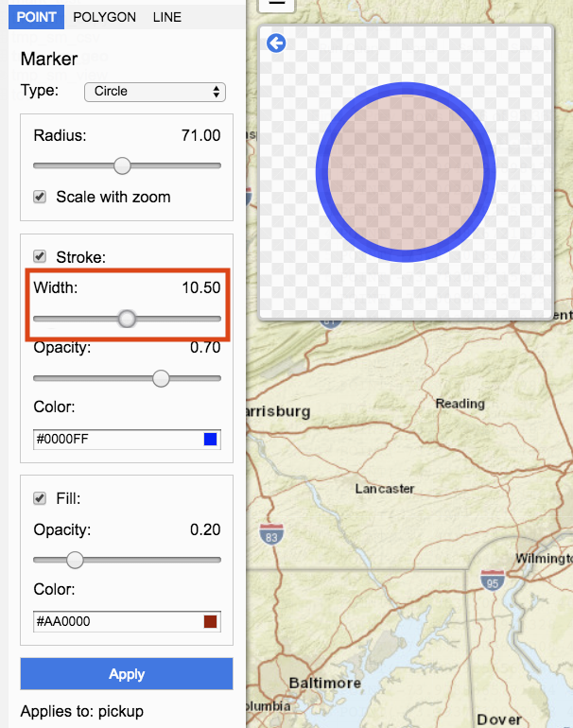Click the Radius slider handle
Viewport: 573px width, 728px height.
tap(122, 165)
